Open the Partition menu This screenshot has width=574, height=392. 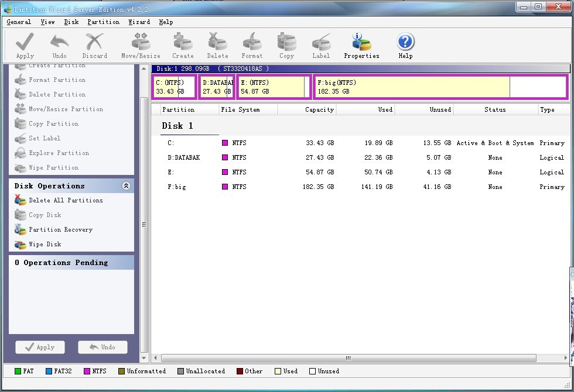104,22
